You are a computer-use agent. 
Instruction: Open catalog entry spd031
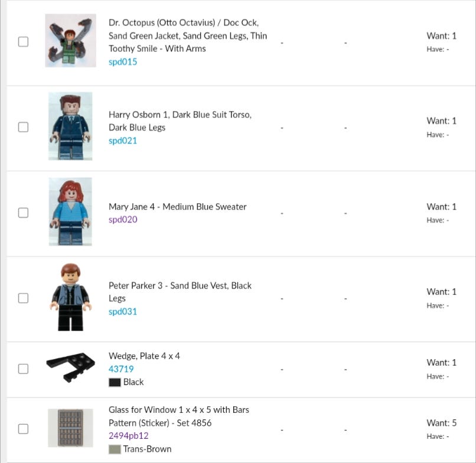[123, 311]
